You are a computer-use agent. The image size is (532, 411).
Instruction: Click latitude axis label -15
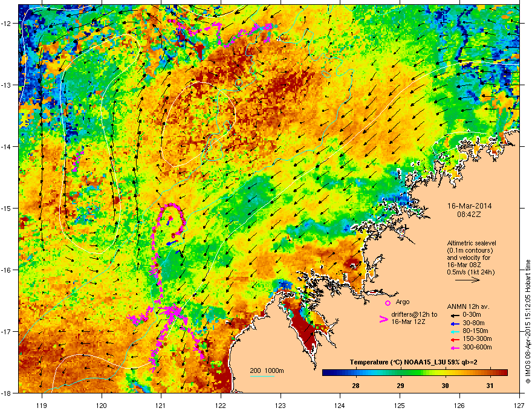(6, 208)
